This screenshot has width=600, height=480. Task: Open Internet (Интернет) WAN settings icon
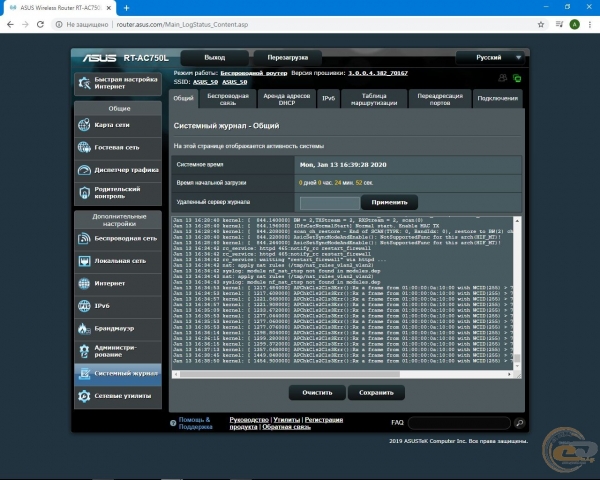(x=84, y=283)
